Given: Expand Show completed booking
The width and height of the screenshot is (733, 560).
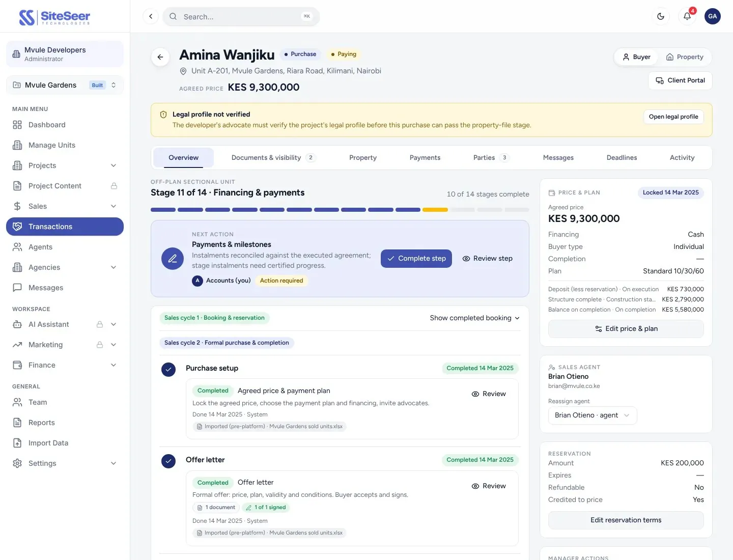Looking at the screenshot, I should [x=475, y=318].
